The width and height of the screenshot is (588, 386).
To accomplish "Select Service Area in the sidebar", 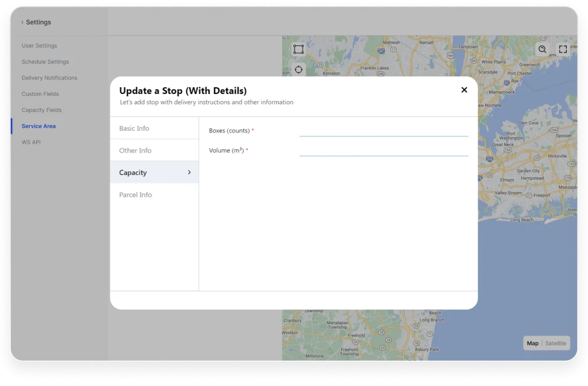I will 38,126.
